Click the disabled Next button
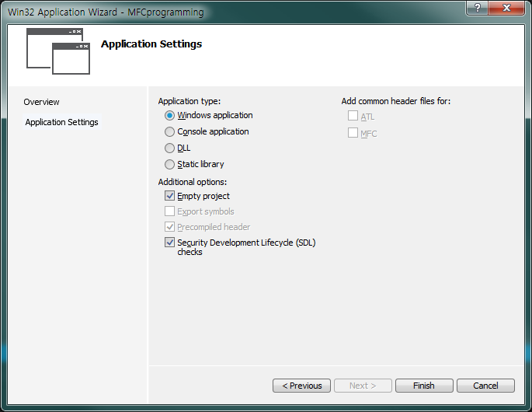 (363, 386)
